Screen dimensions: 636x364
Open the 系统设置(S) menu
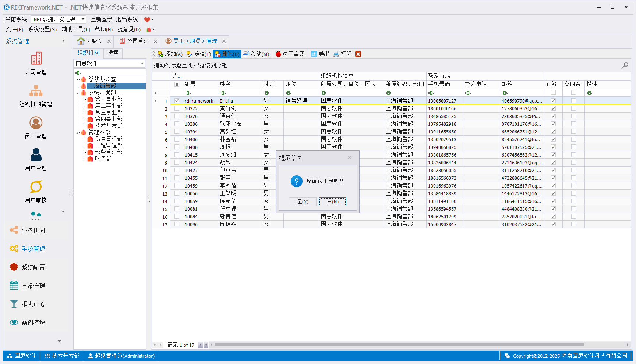click(42, 29)
